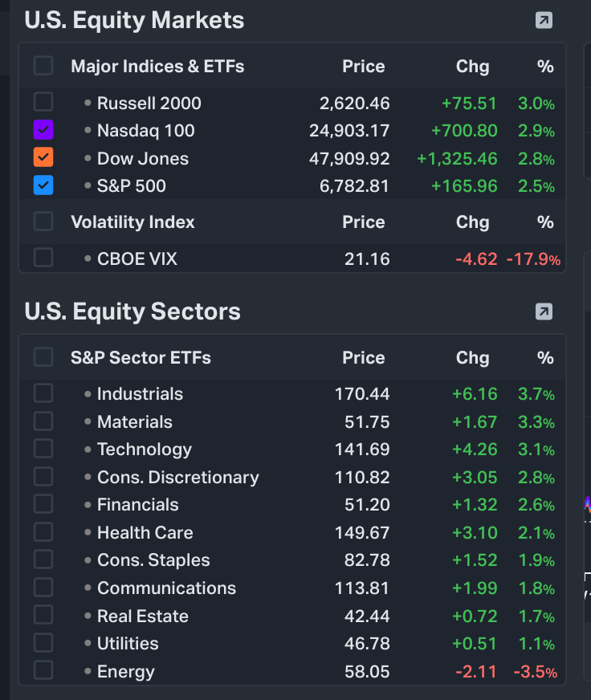Open the Financials sector row
The image size is (591, 700).
(137, 505)
